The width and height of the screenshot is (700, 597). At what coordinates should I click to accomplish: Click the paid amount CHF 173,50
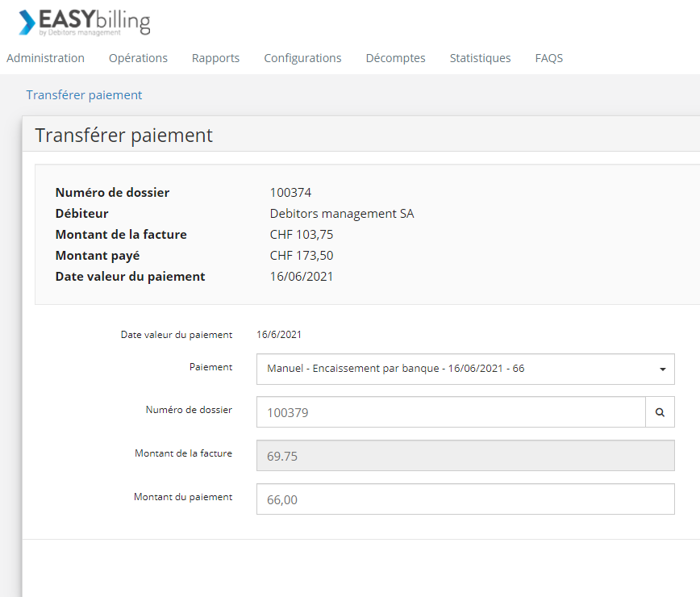pyautogui.click(x=301, y=256)
